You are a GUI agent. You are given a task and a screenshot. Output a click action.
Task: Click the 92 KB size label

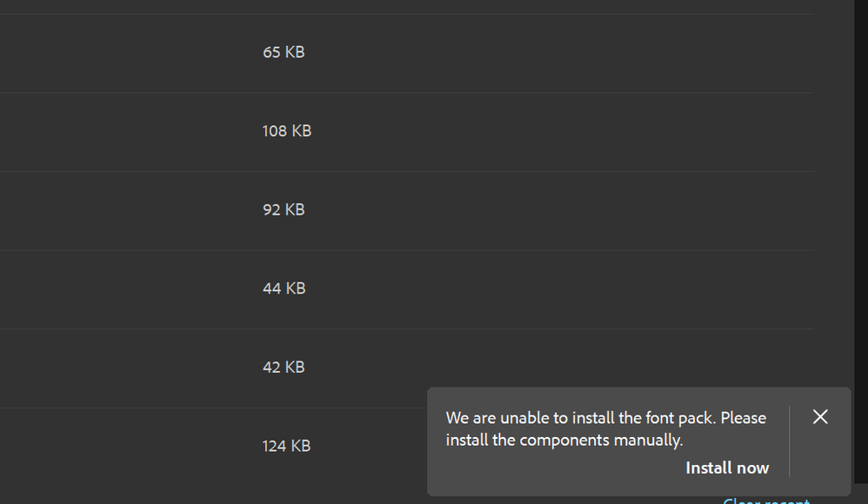click(x=283, y=209)
